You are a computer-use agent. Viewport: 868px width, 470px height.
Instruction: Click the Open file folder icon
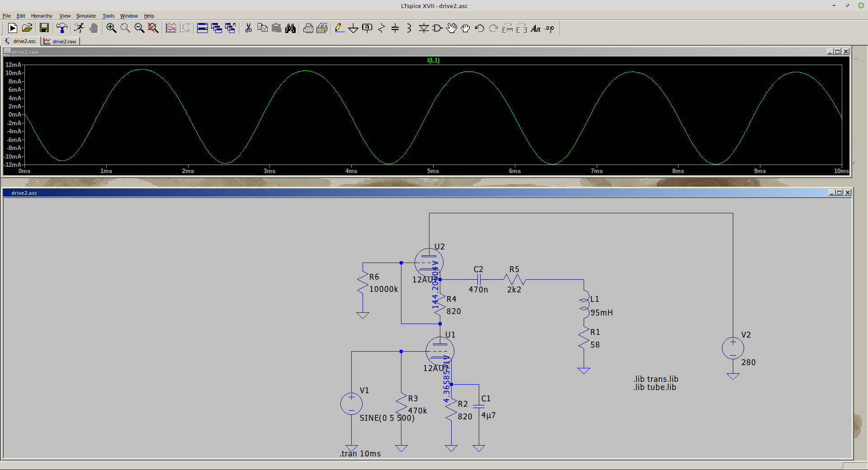point(27,28)
